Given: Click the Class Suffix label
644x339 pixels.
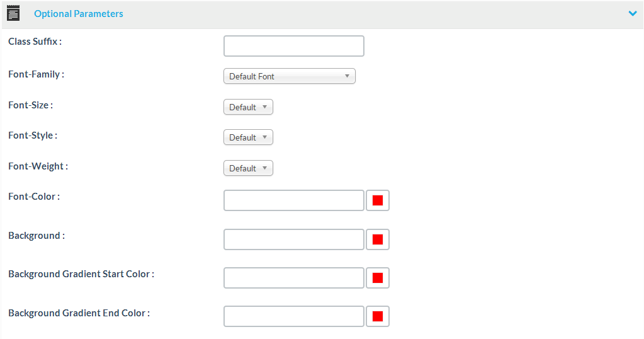Looking at the screenshot, I should pyautogui.click(x=35, y=42).
